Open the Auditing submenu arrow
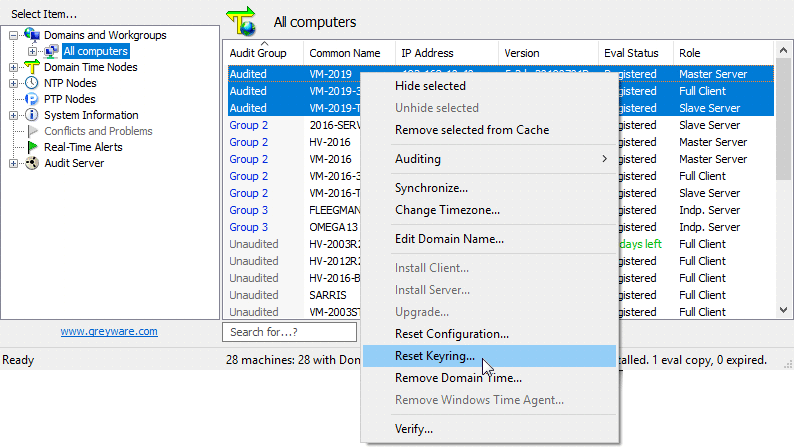 click(604, 159)
